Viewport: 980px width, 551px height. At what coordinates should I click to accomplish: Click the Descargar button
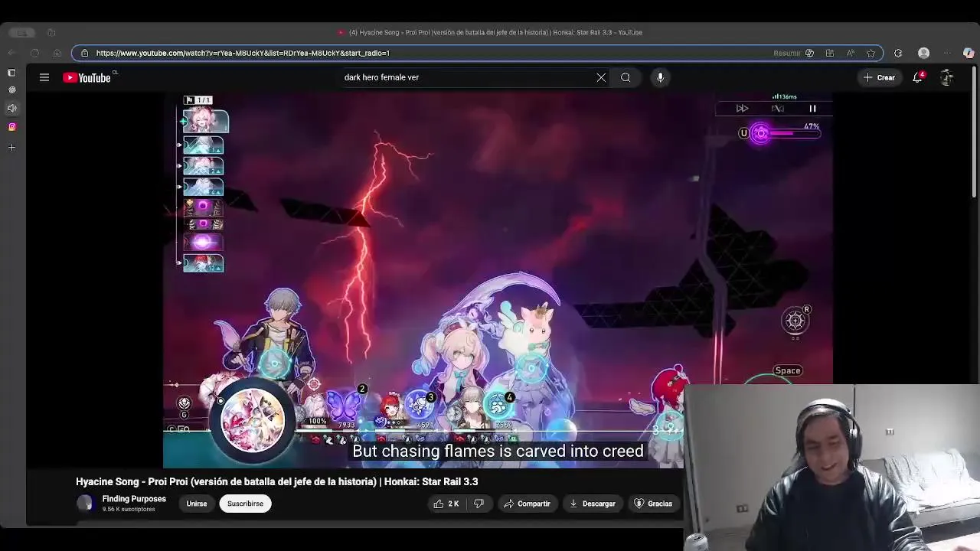coord(593,504)
